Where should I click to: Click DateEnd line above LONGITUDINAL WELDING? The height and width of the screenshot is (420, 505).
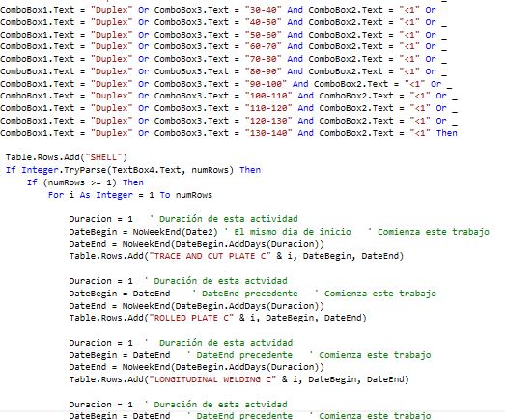[x=196, y=367]
